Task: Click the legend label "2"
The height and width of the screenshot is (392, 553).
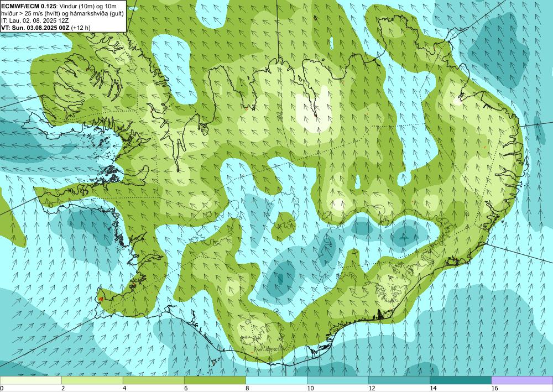Action: (63, 388)
